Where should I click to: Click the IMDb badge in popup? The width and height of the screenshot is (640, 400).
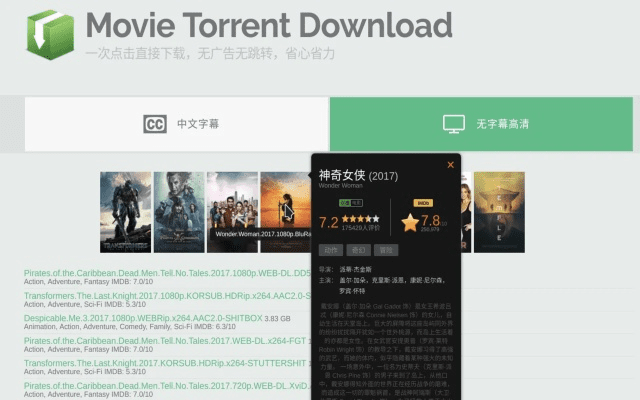(424, 203)
